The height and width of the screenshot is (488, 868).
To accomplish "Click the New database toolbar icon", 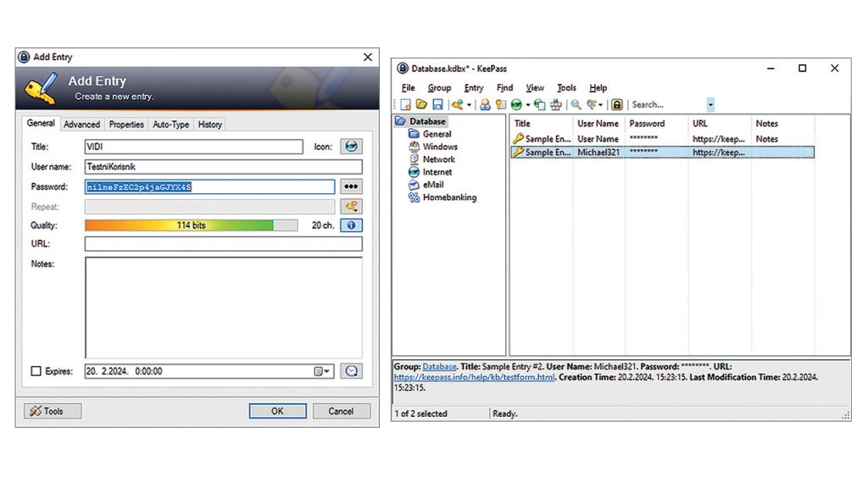I will click(406, 105).
